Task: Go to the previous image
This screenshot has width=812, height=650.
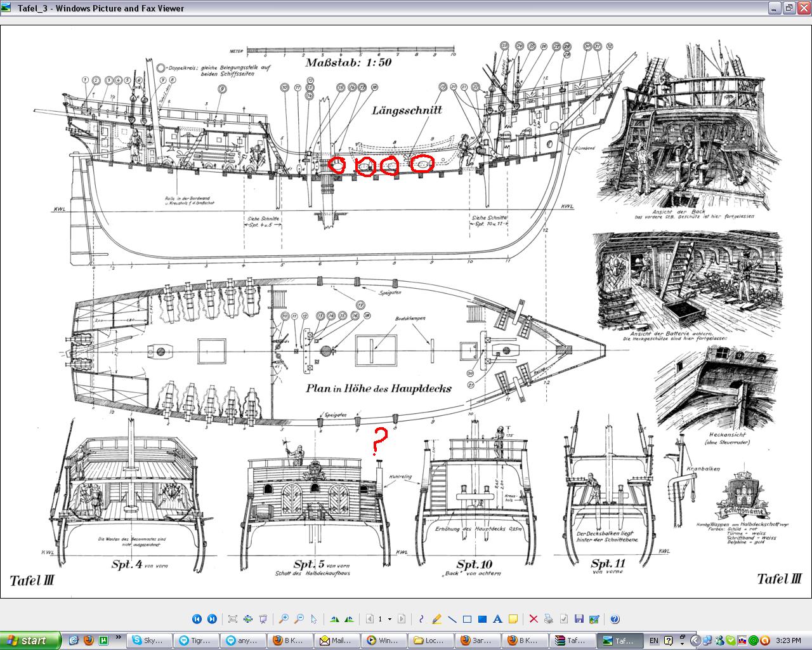Action: [x=197, y=619]
